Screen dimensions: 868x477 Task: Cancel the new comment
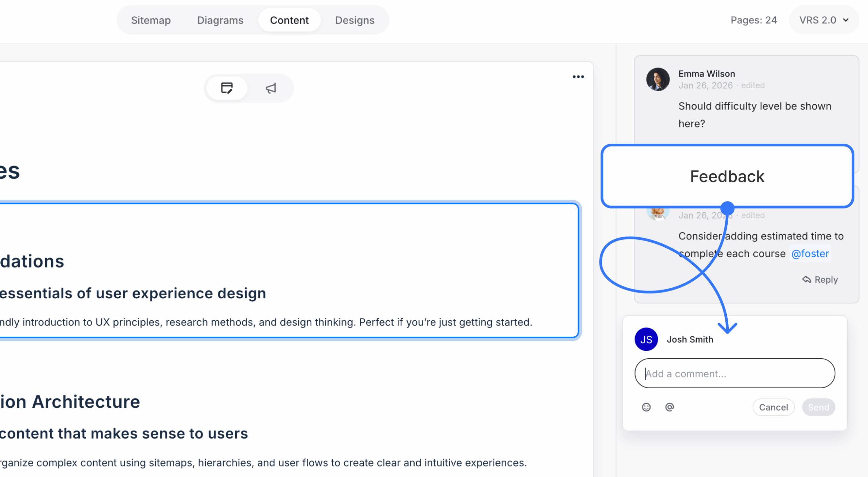click(x=773, y=407)
